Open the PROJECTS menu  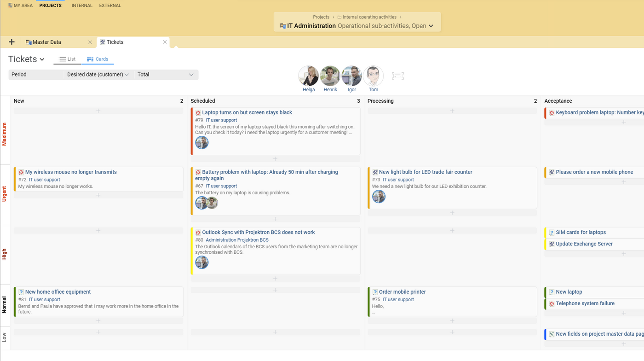click(50, 6)
